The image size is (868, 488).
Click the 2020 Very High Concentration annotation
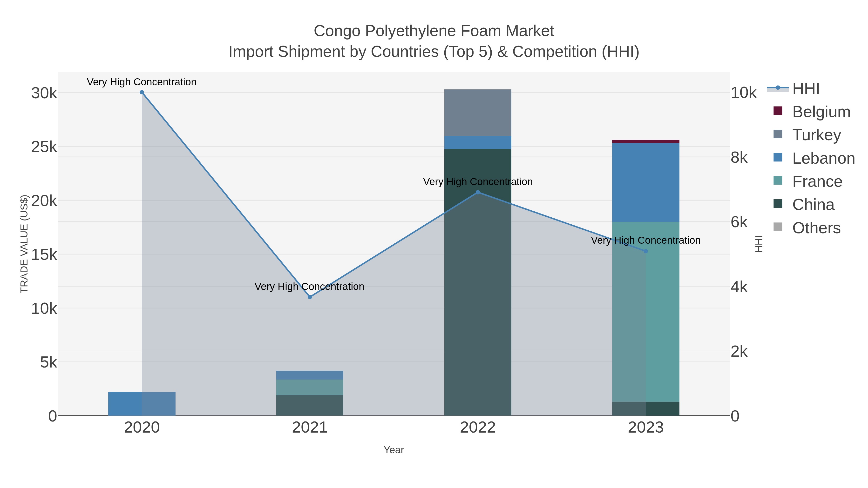(142, 82)
